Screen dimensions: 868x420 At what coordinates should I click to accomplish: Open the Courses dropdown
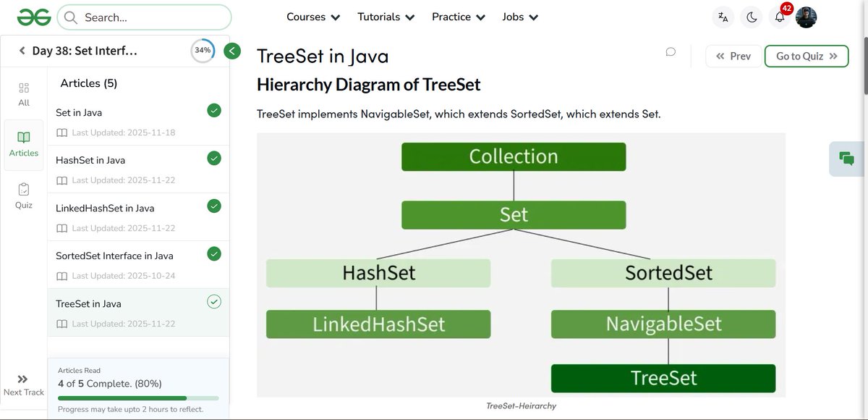click(x=312, y=16)
